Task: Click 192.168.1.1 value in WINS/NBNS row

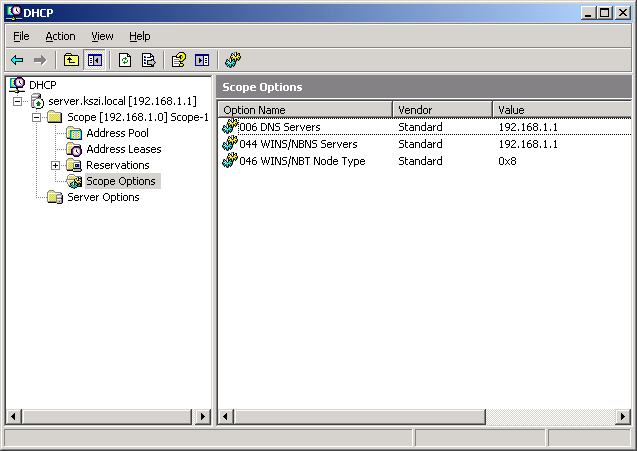Action: [528, 144]
